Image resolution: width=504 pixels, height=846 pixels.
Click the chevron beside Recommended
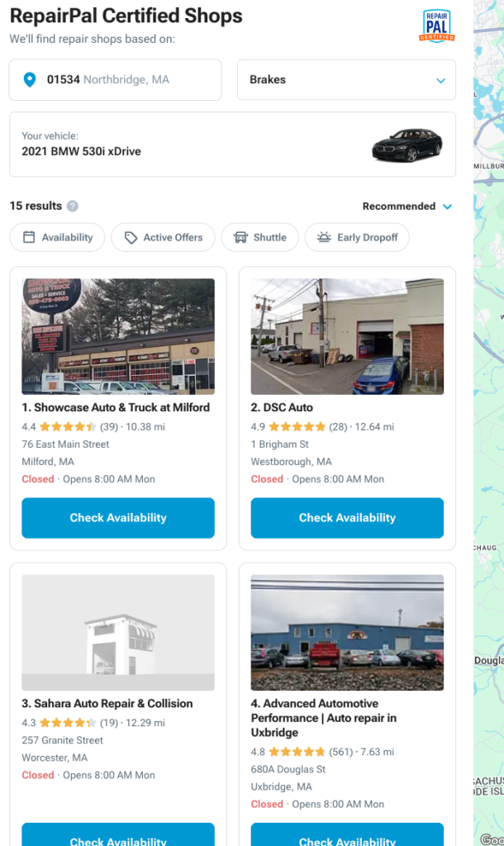[447, 207]
